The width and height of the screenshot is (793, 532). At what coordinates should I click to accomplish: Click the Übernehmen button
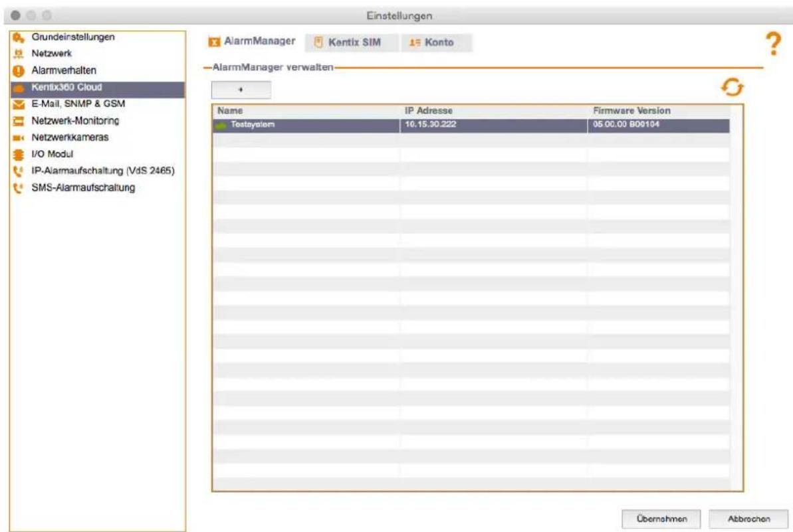click(x=661, y=519)
